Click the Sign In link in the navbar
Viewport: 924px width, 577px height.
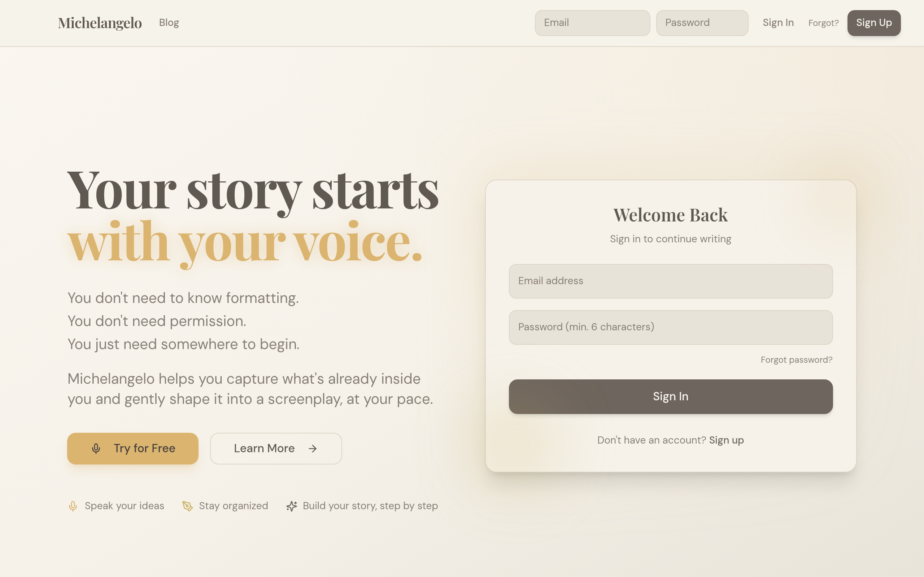(x=778, y=23)
